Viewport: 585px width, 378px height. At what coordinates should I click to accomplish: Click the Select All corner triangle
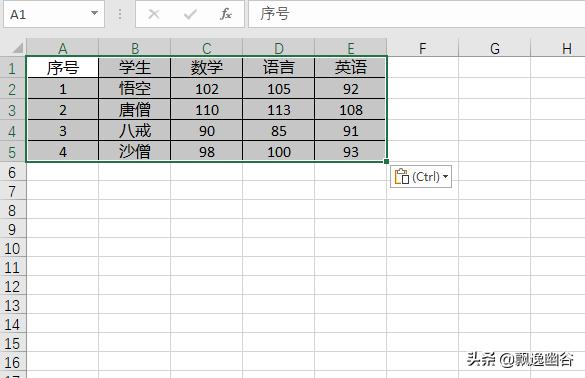point(18,48)
